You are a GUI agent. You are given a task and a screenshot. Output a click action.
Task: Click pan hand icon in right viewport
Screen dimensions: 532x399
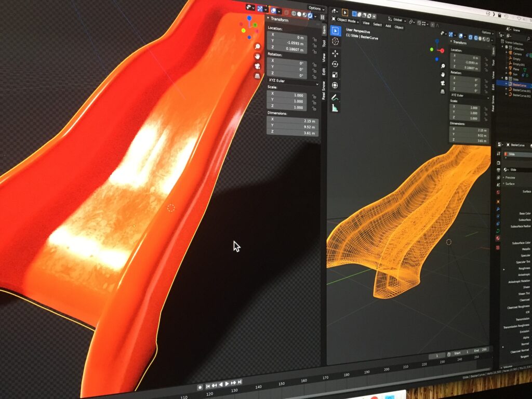click(x=443, y=74)
